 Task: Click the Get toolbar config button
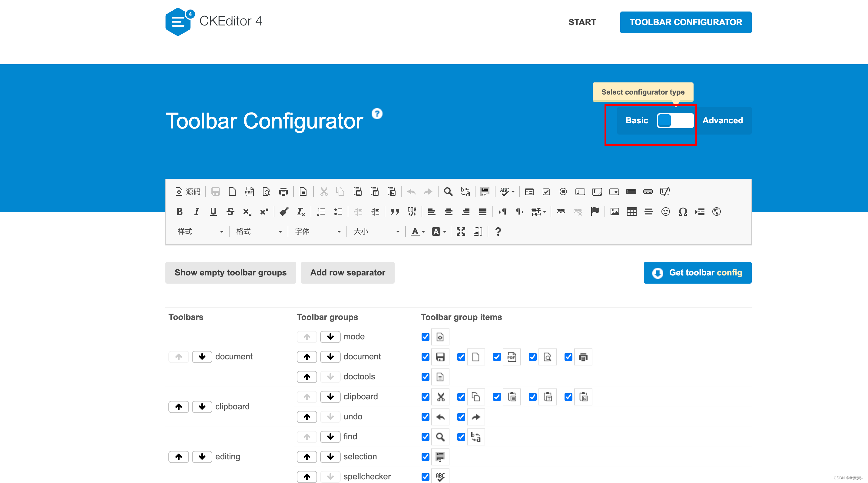pyautogui.click(x=697, y=272)
